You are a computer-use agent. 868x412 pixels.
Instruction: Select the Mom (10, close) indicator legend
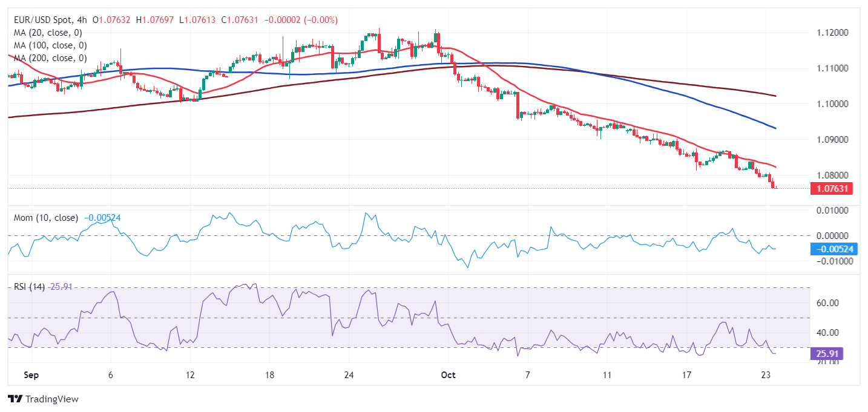coord(46,218)
